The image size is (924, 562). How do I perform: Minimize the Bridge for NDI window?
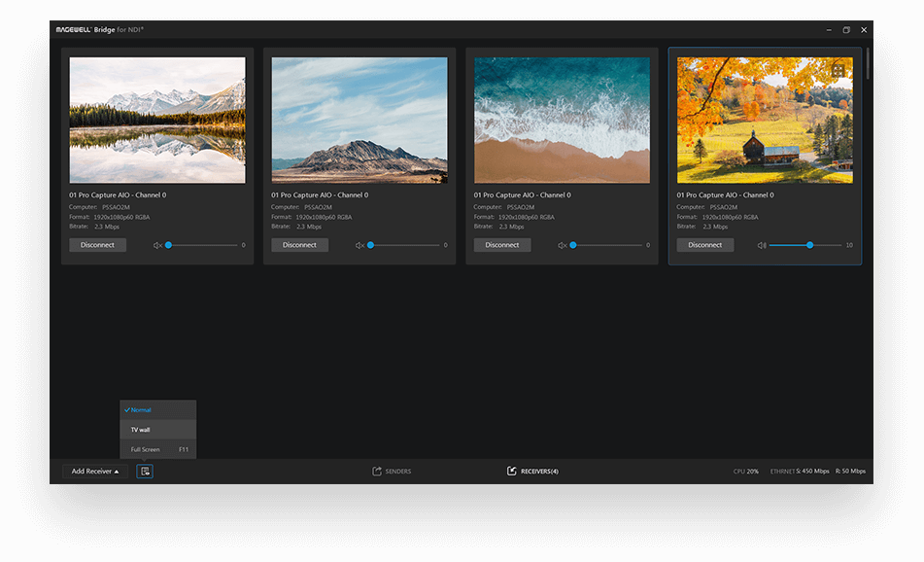tap(829, 30)
